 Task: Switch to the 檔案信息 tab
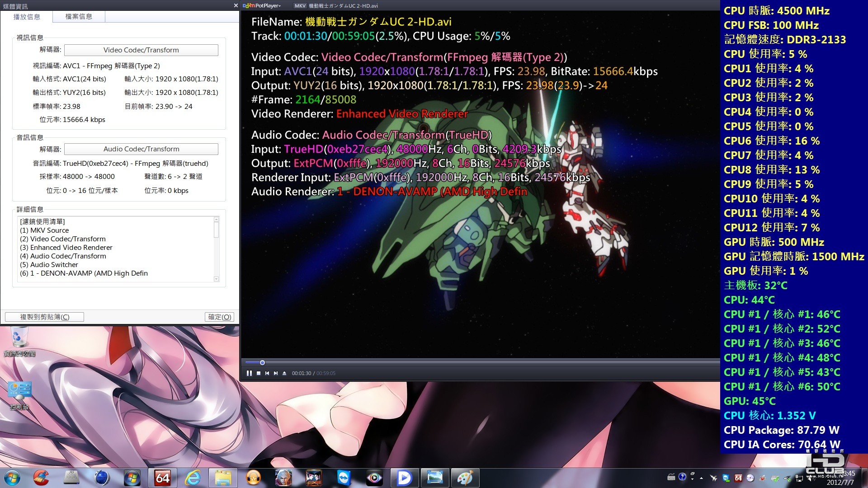tap(79, 17)
